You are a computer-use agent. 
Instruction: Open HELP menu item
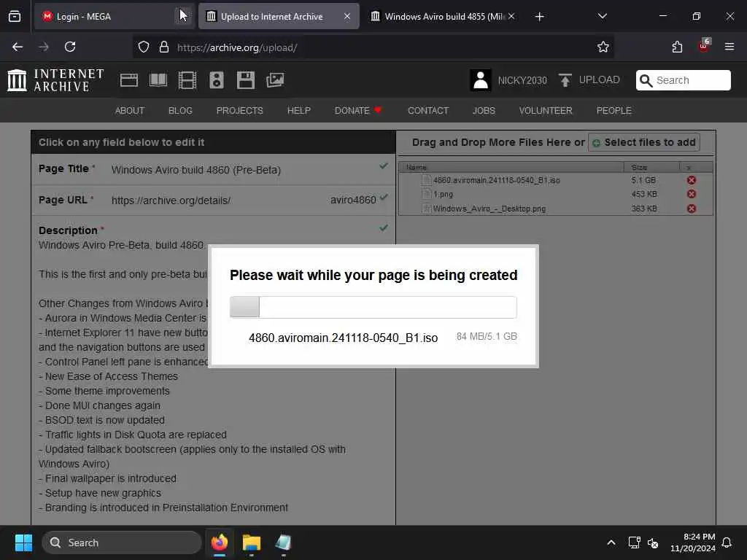298,111
